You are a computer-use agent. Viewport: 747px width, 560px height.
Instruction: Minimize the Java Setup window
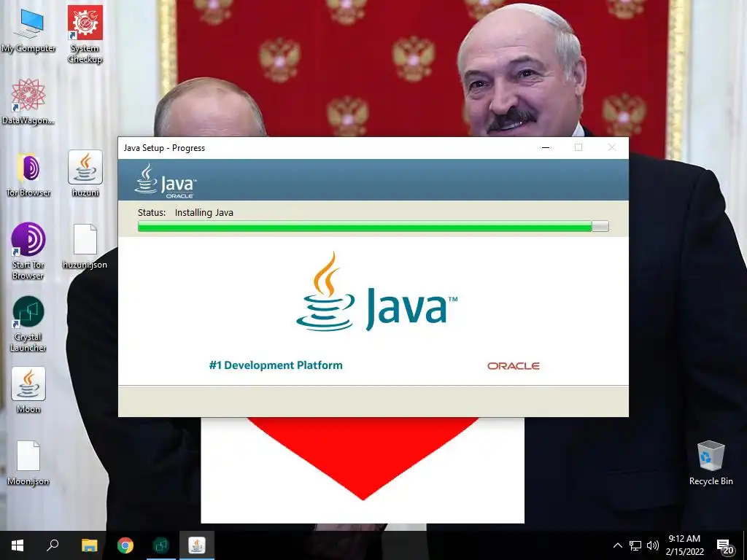546,147
